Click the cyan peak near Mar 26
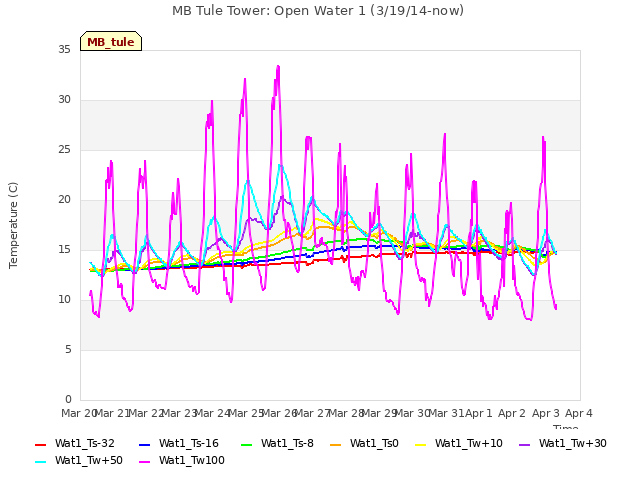Screen dimensions: 640x480 coord(280,165)
